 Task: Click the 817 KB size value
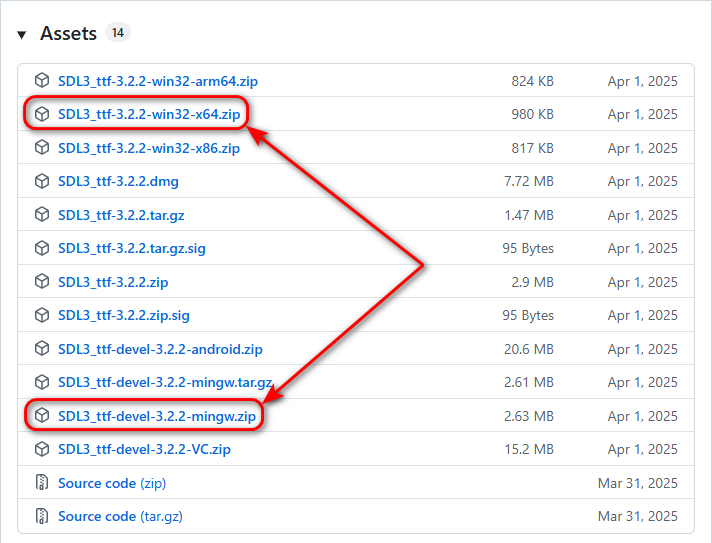(533, 148)
